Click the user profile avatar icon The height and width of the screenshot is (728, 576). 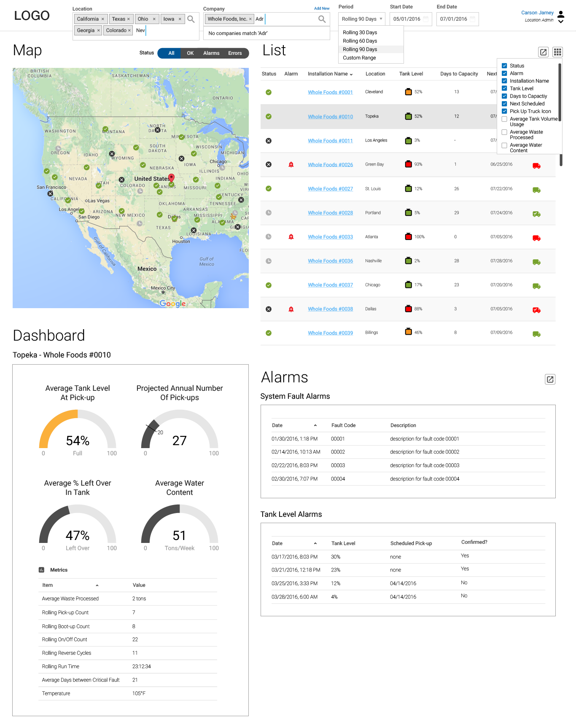pos(561,14)
